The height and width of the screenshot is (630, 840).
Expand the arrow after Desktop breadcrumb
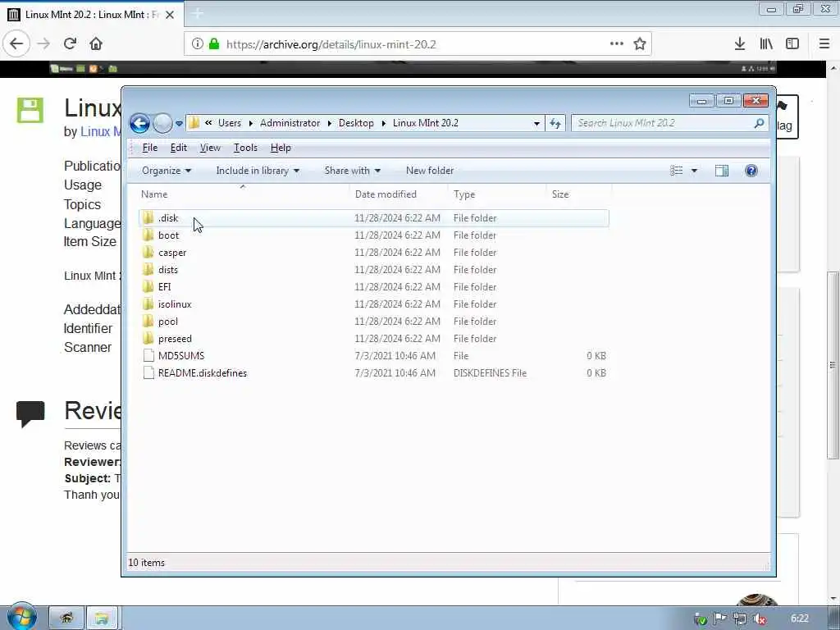(x=384, y=123)
